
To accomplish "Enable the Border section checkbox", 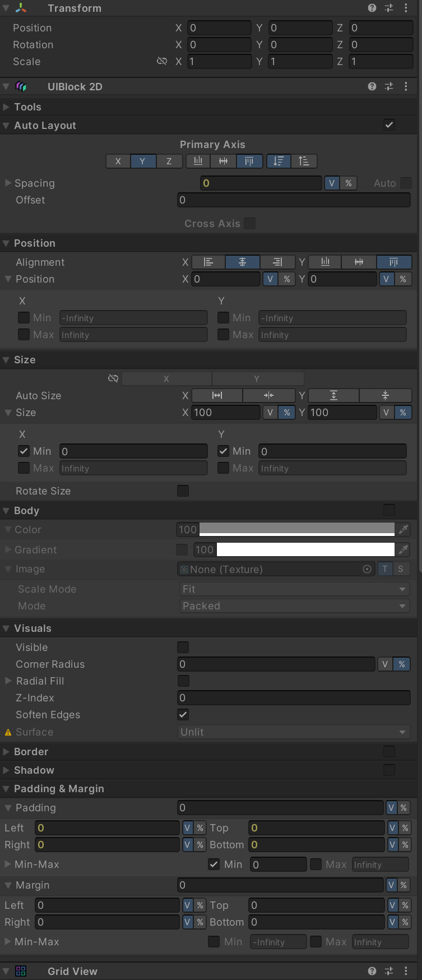I will (x=389, y=751).
